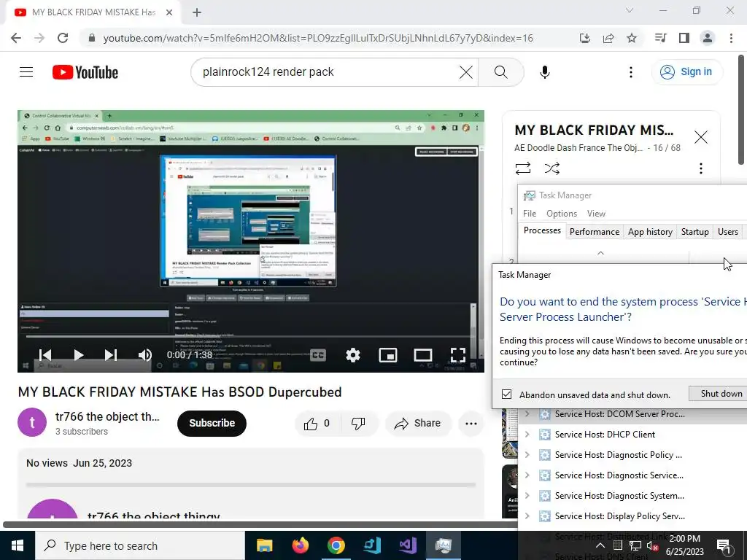Clear the search box with X icon
This screenshot has width=747, height=560.
point(465,72)
